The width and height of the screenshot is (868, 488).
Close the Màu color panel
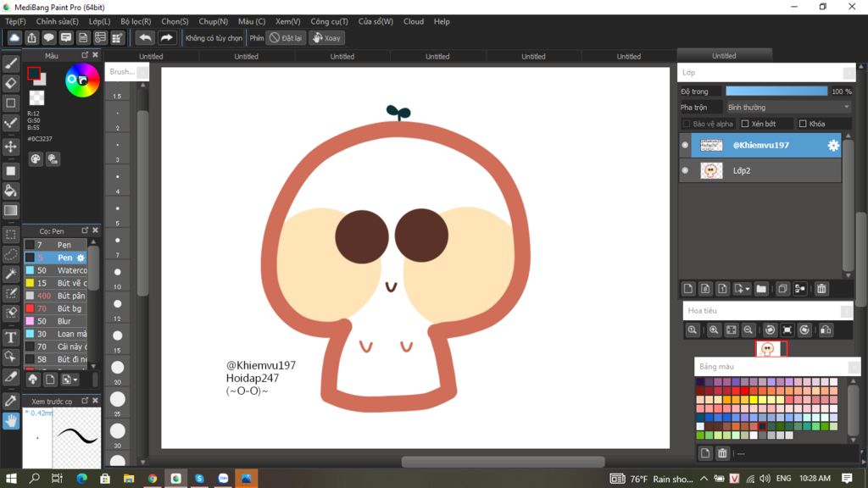[95, 55]
